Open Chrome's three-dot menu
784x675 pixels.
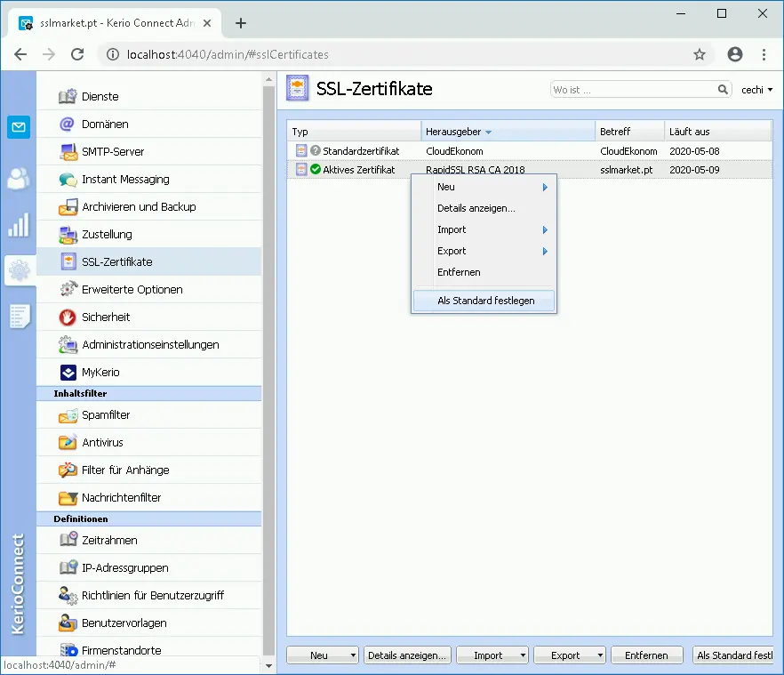tap(764, 54)
